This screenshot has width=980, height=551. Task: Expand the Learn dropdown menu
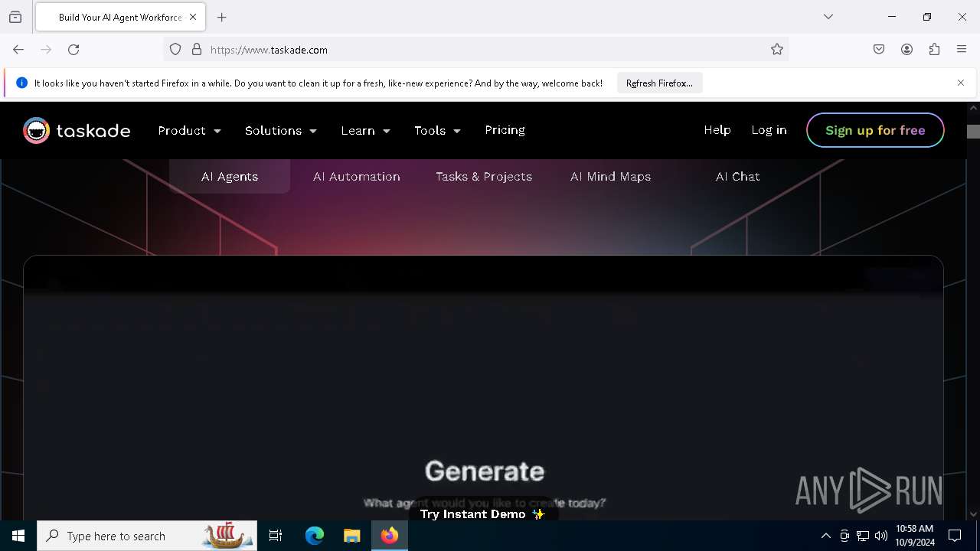tap(366, 131)
